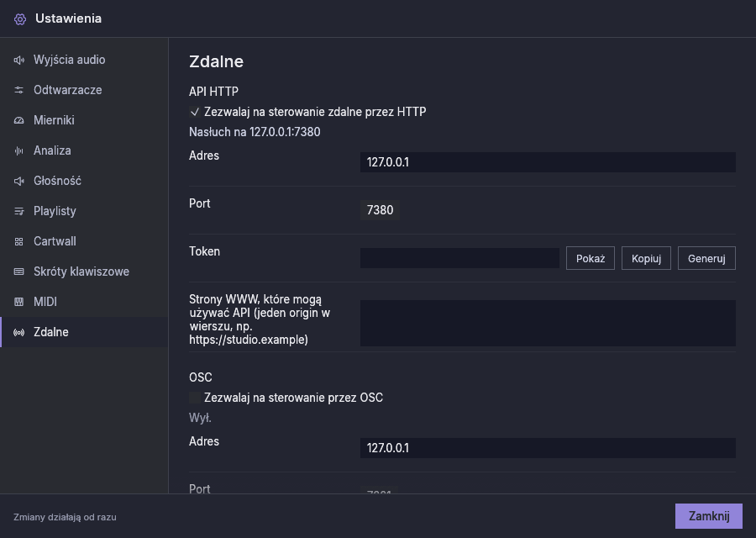Open the Mierniki gauge icon

(x=18, y=120)
